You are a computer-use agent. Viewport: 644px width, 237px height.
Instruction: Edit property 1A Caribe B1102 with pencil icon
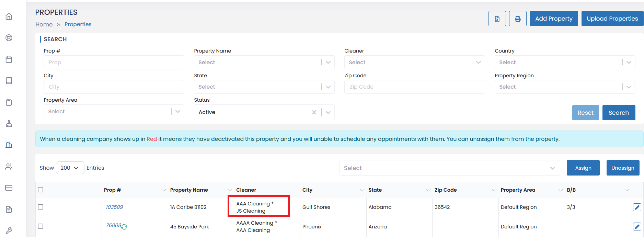[637, 207]
